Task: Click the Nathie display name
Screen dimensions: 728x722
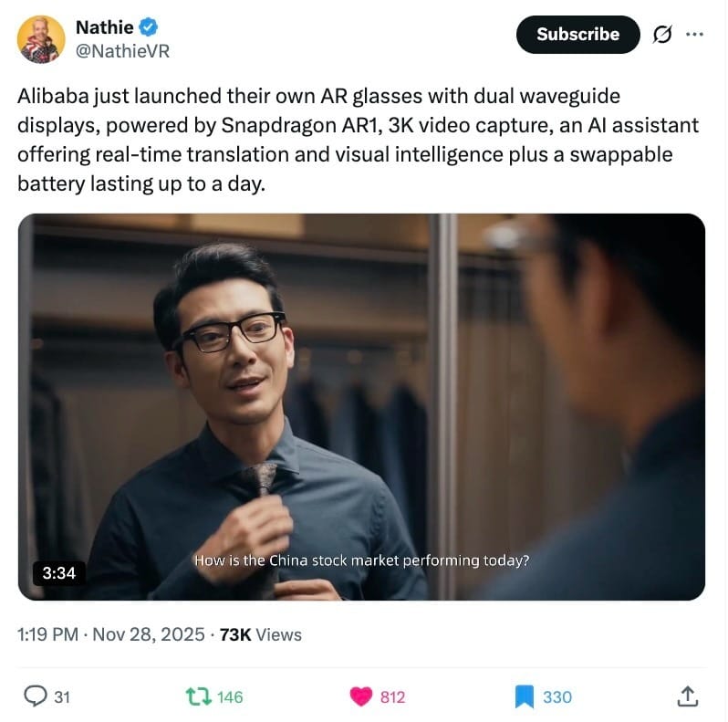Action: coord(105,27)
